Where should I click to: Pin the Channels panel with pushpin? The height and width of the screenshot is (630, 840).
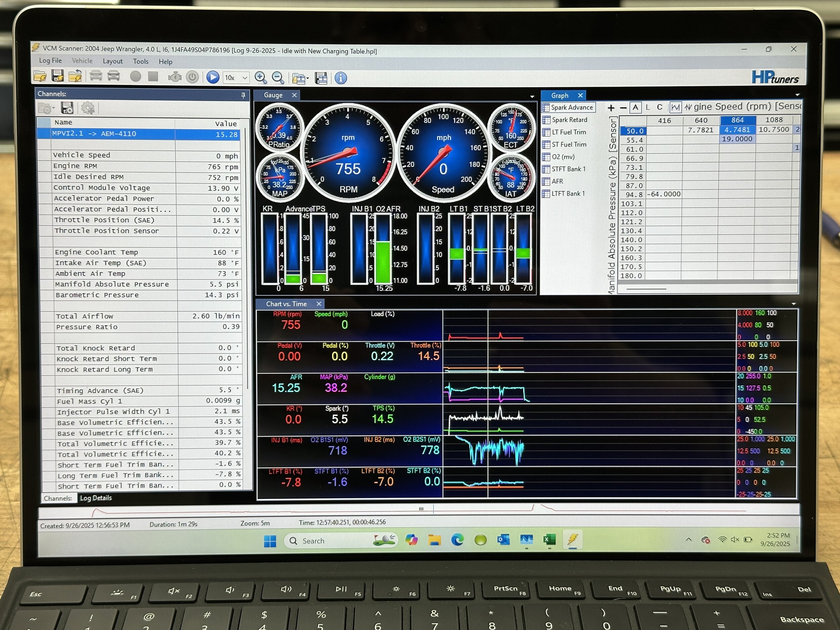(243, 95)
